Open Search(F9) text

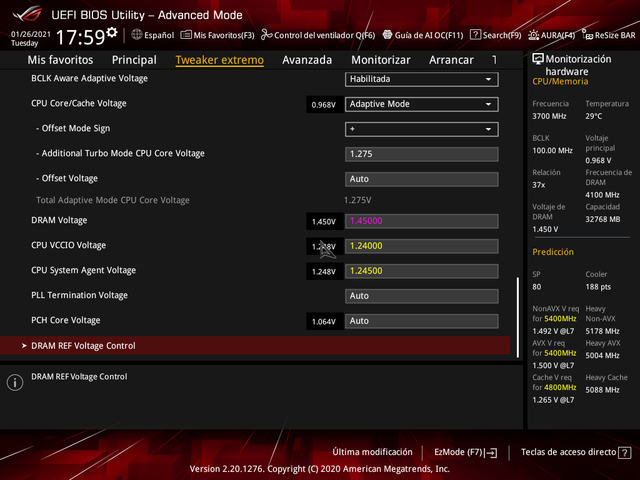click(502, 35)
